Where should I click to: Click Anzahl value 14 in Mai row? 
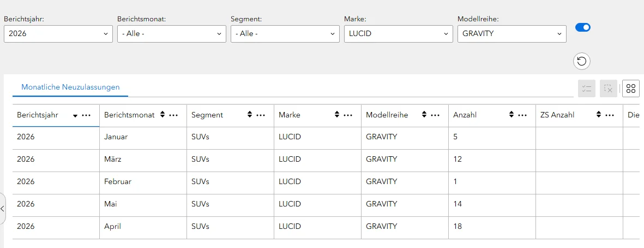(458, 204)
